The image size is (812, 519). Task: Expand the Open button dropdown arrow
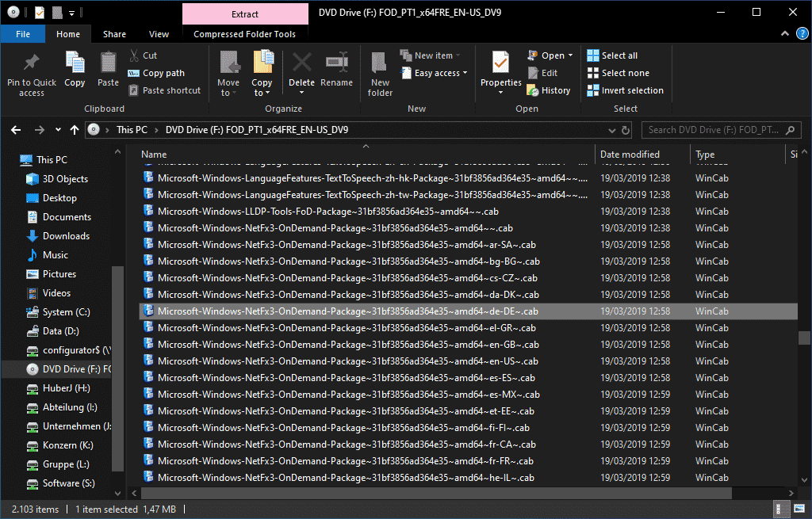point(571,55)
